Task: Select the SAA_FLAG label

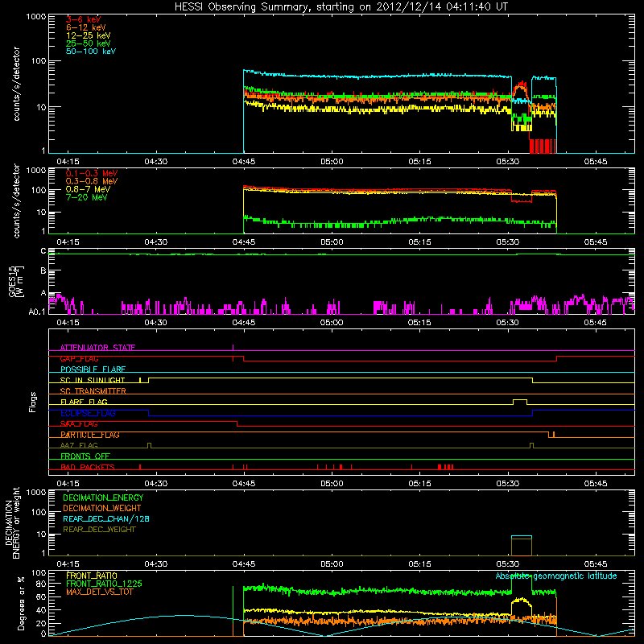Action: (x=79, y=424)
